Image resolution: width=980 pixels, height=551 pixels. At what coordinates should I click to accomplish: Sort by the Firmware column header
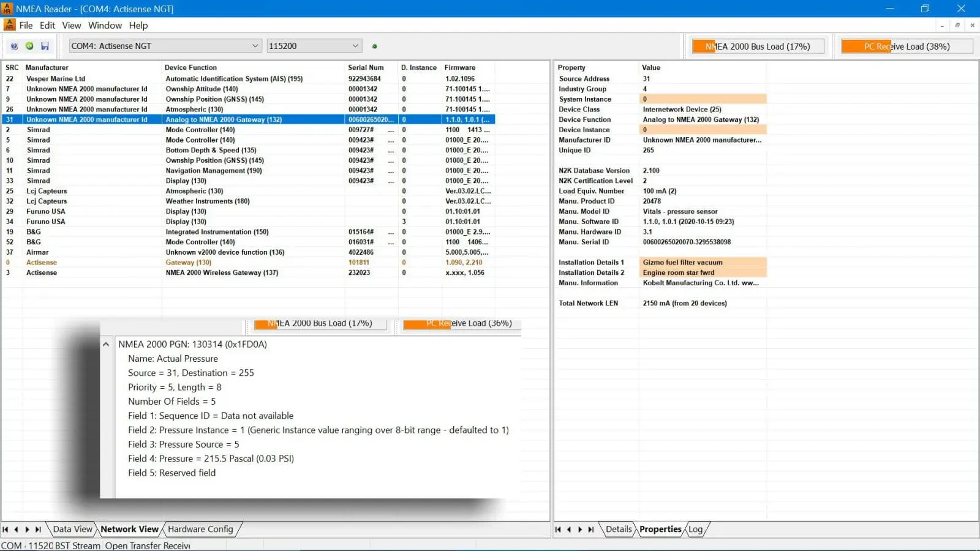coord(468,67)
